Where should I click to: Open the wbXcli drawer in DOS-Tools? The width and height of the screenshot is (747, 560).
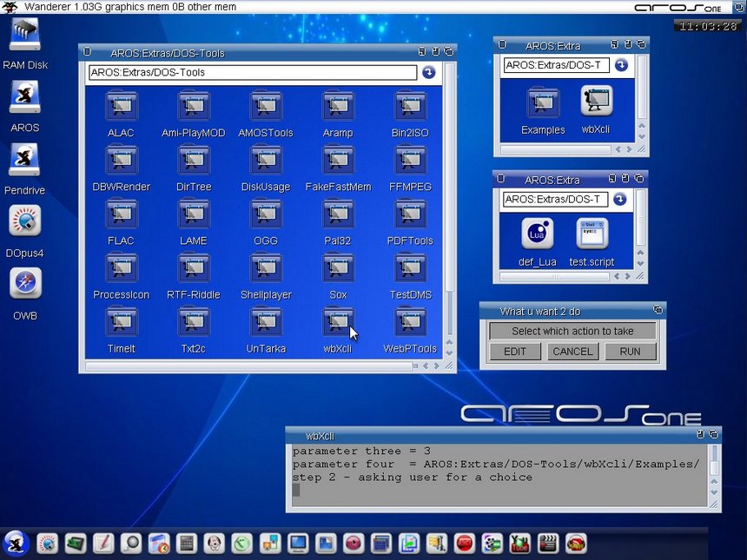click(338, 323)
